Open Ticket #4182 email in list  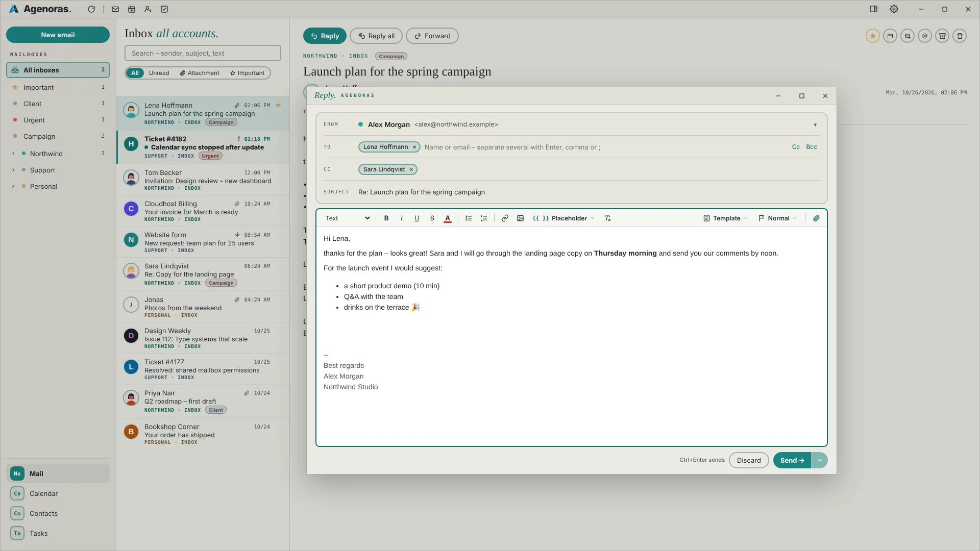pos(203,147)
